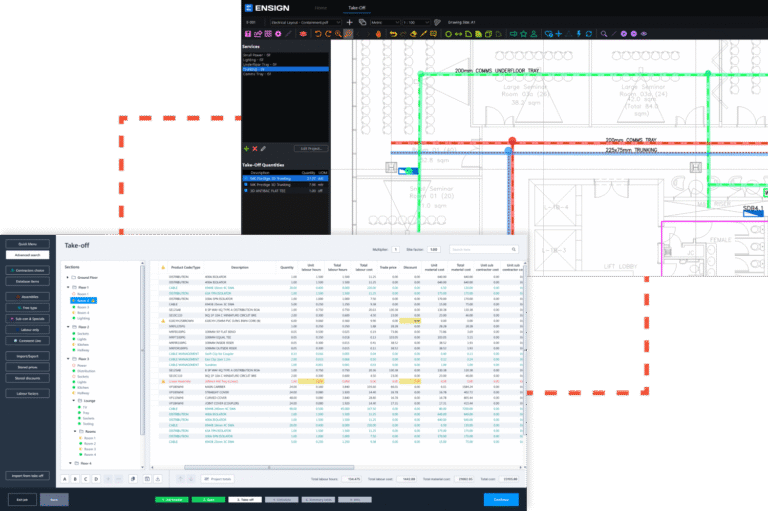This screenshot has width=768, height=511.
Task: Click the orange zoom-in magnifier icon
Action: (338, 34)
